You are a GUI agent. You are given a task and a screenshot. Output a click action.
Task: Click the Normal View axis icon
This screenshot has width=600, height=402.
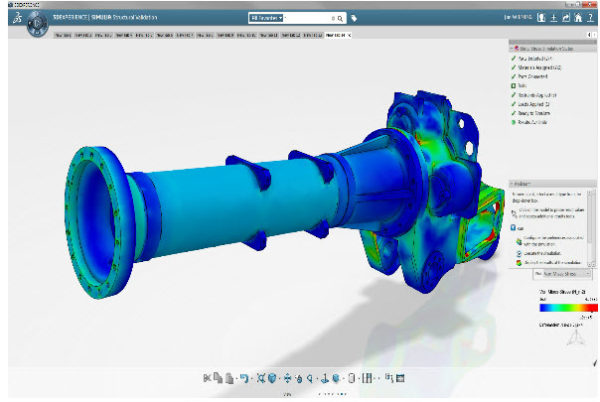324,378
